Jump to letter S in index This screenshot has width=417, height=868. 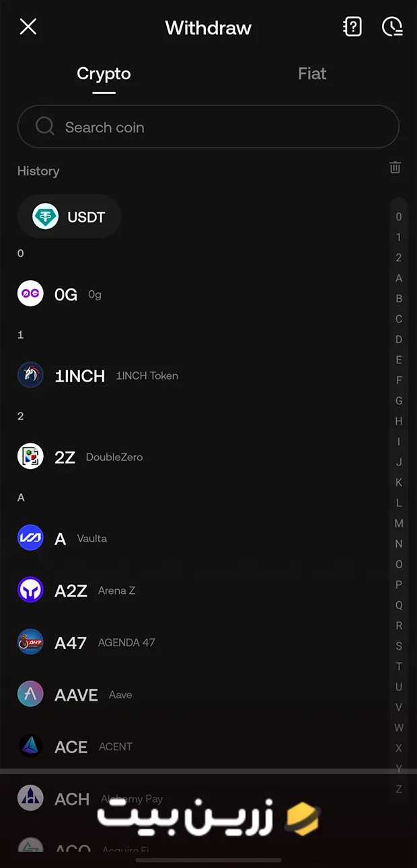coord(399,646)
